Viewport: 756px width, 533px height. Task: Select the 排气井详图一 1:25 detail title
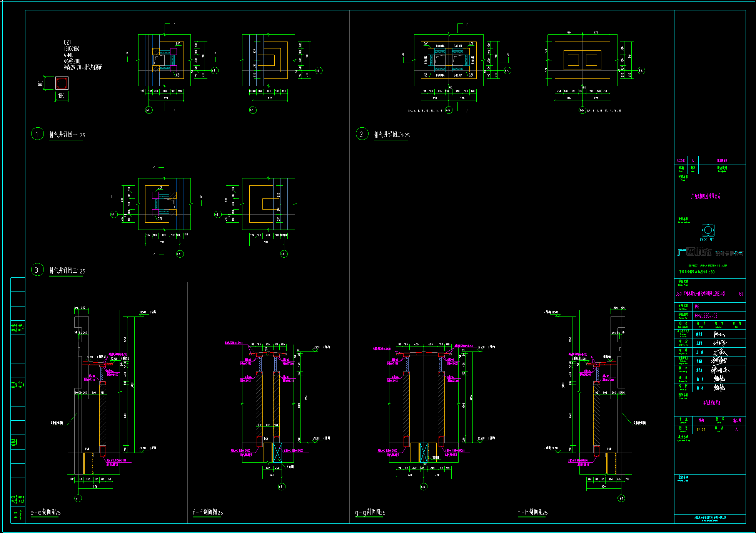point(67,135)
